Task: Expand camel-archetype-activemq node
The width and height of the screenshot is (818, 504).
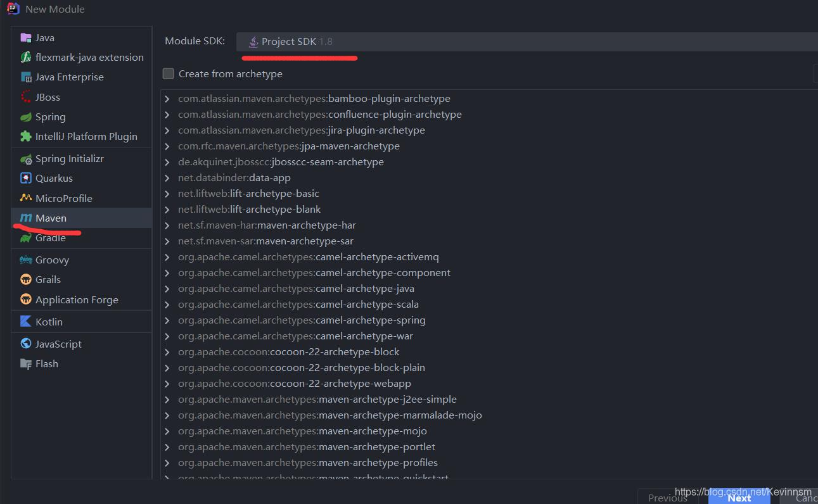Action: [x=167, y=257]
